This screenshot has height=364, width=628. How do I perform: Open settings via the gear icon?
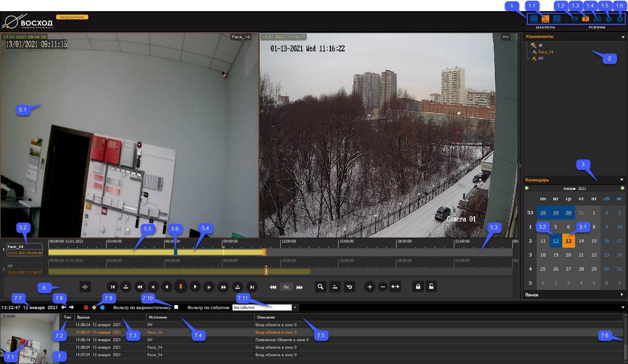coord(620,19)
